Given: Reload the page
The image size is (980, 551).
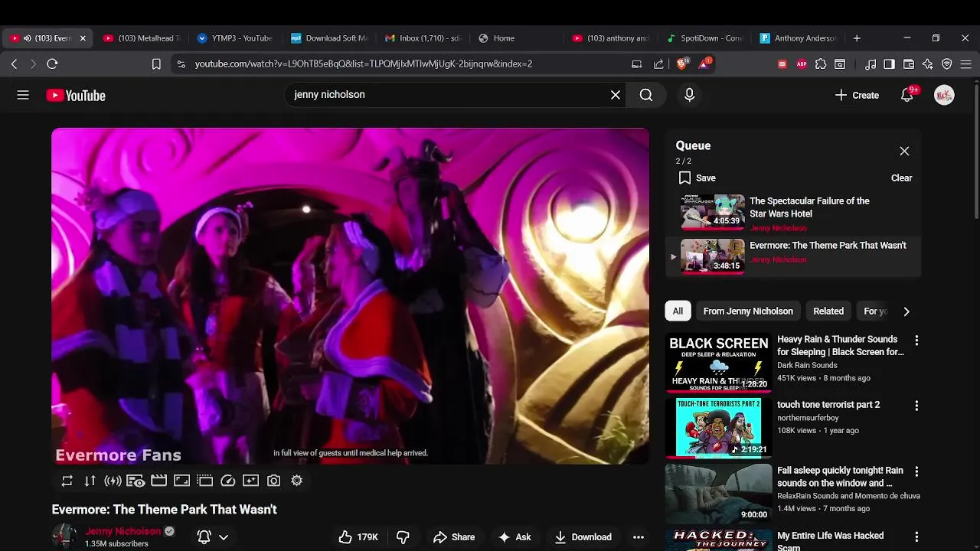Looking at the screenshot, I should [x=52, y=64].
